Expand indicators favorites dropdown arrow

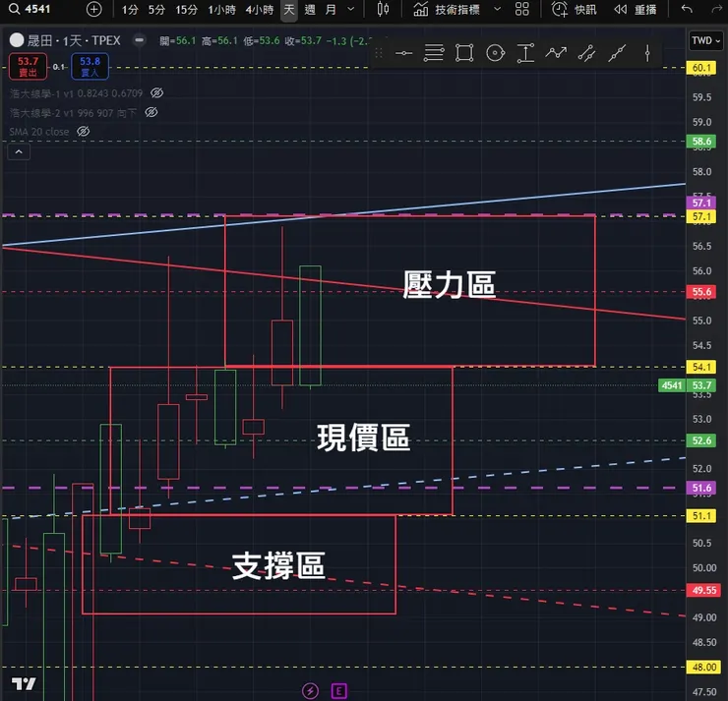click(x=497, y=9)
